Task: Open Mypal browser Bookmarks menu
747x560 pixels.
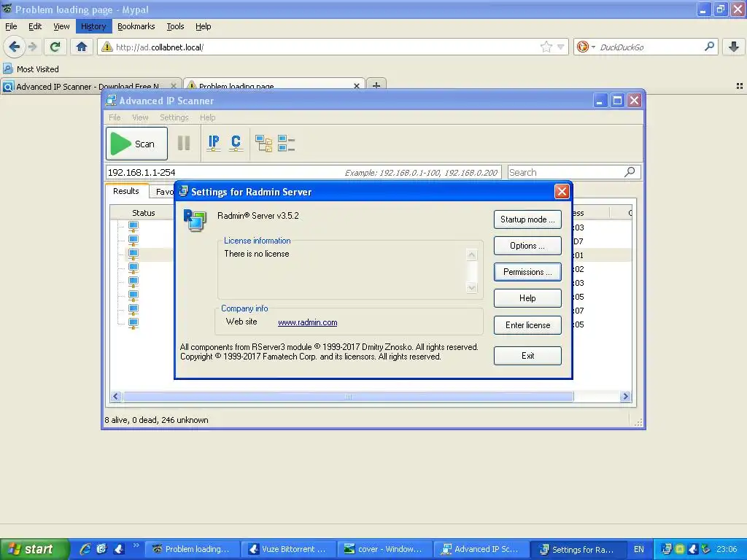Action: pos(136,26)
